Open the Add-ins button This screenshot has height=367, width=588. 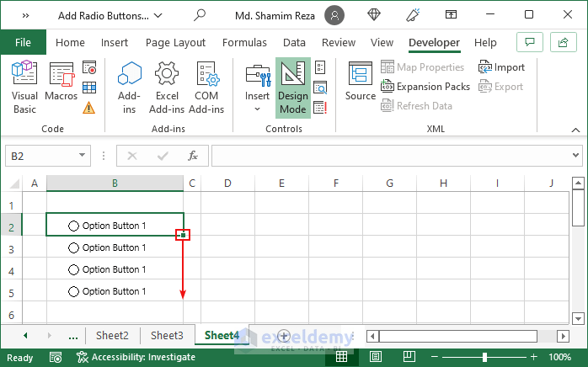pos(129,88)
